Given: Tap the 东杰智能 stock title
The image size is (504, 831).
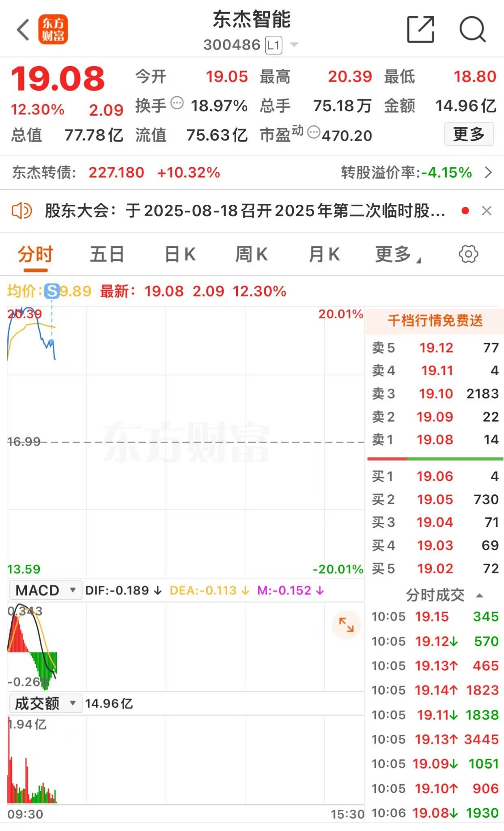Looking at the screenshot, I should [x=252, y=19].
